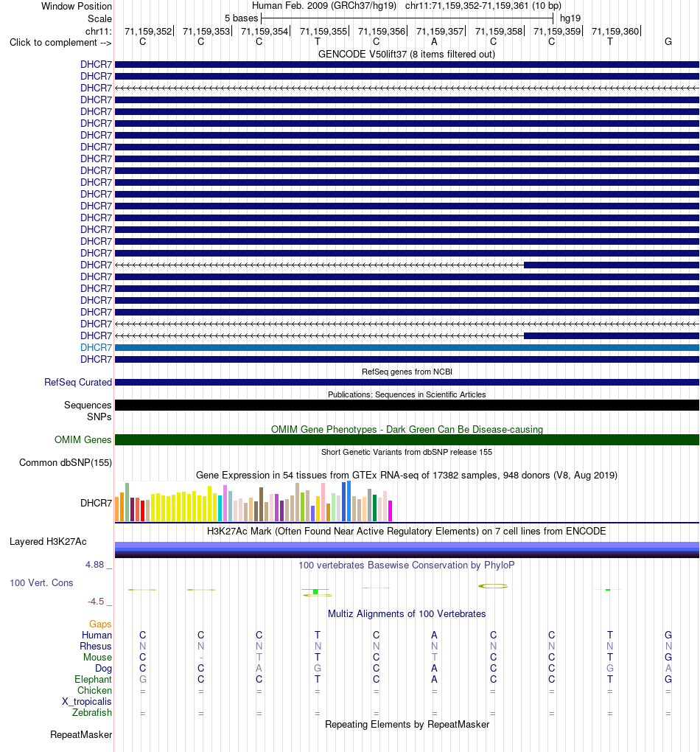Click the G base in the top sequence row
700x752 pixels.
(x=668, y=42)
